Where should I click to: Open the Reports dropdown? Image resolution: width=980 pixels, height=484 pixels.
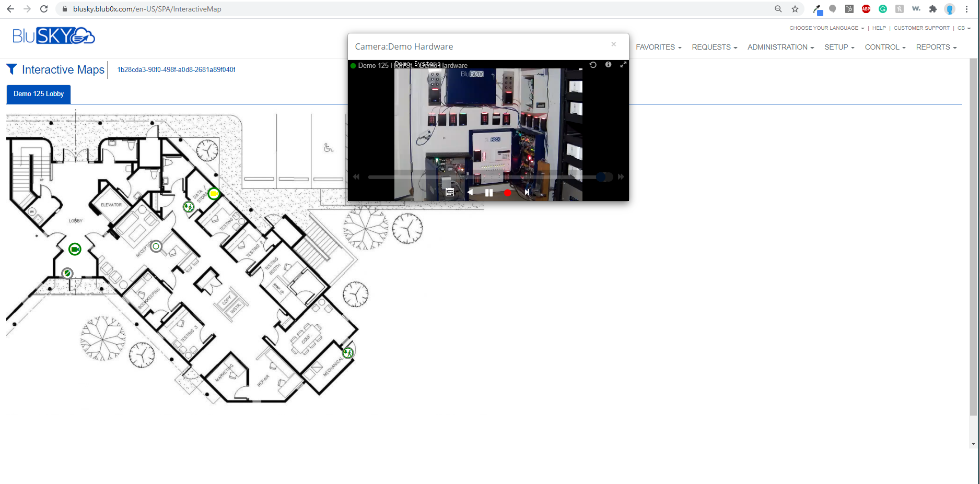point(936,47)
